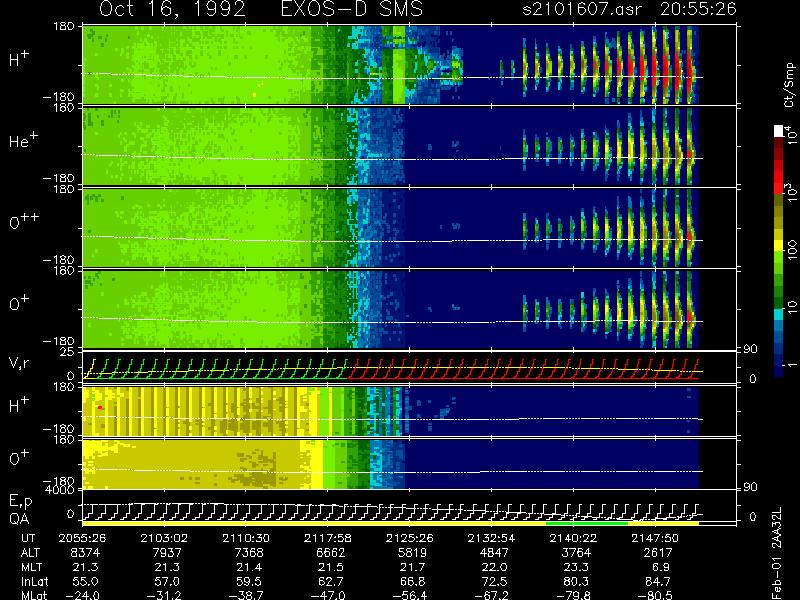Click the cyan segment of the color bar
The height and width of the screenshot is (600, 800).
click(779, 315)
